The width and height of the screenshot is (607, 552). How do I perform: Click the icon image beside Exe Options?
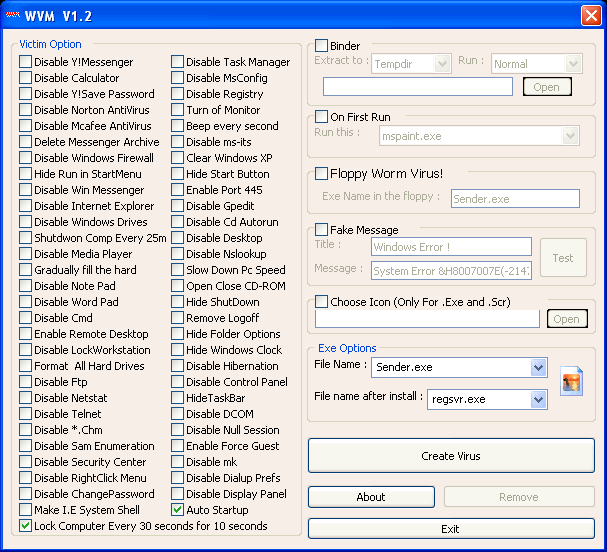(x=571, y=381)
